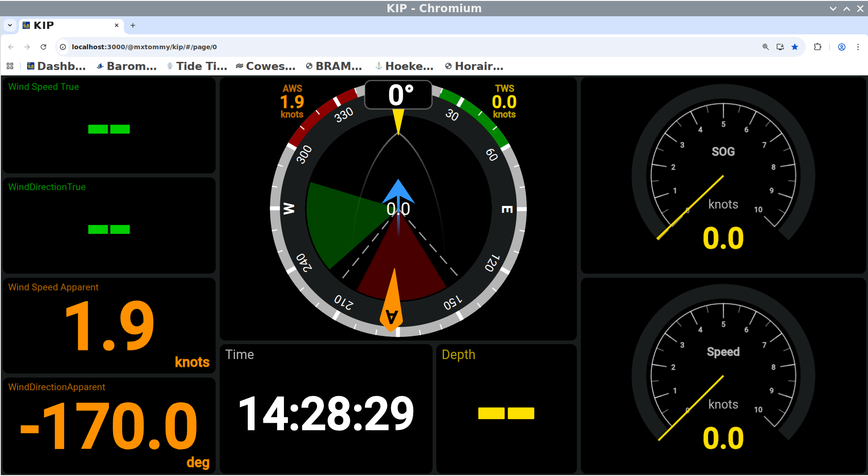
Task: Click the install app icon in address bar
Action: pyautogui.click(x=780, y=47)
